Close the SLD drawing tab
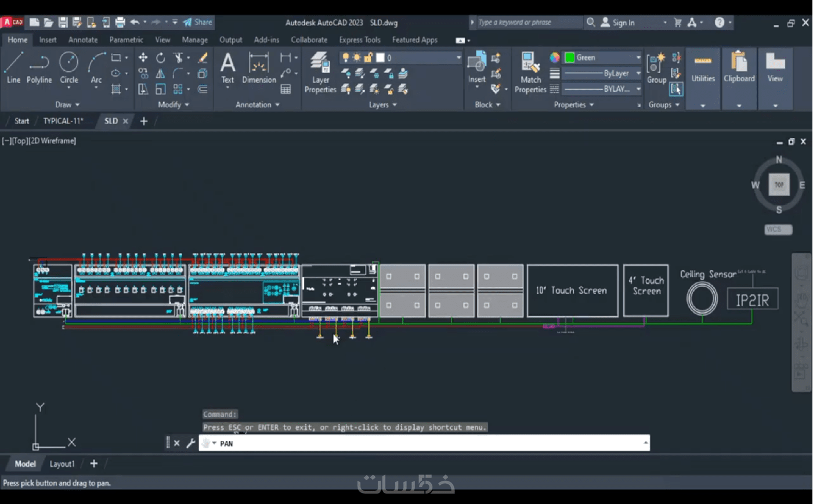 pos(125,121)
